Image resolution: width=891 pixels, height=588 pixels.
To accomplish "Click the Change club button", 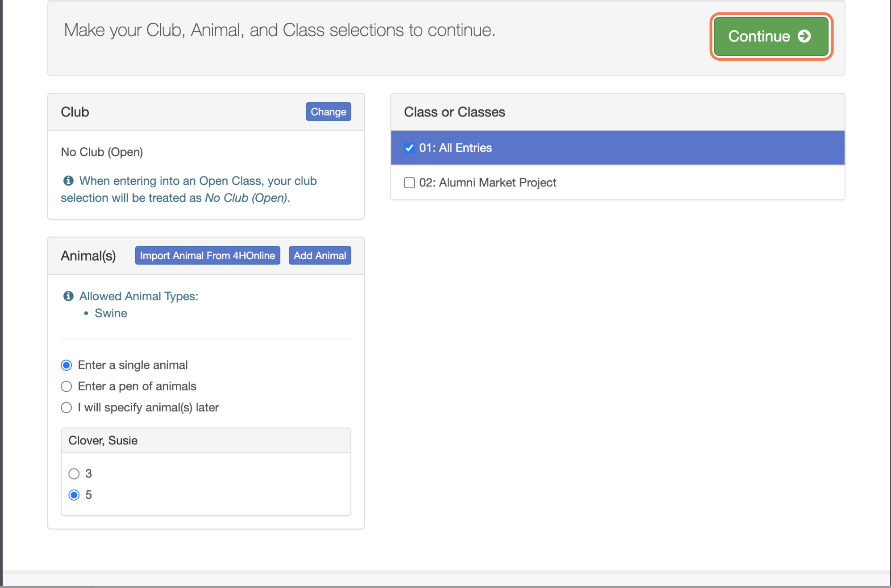I will [328, 112].
